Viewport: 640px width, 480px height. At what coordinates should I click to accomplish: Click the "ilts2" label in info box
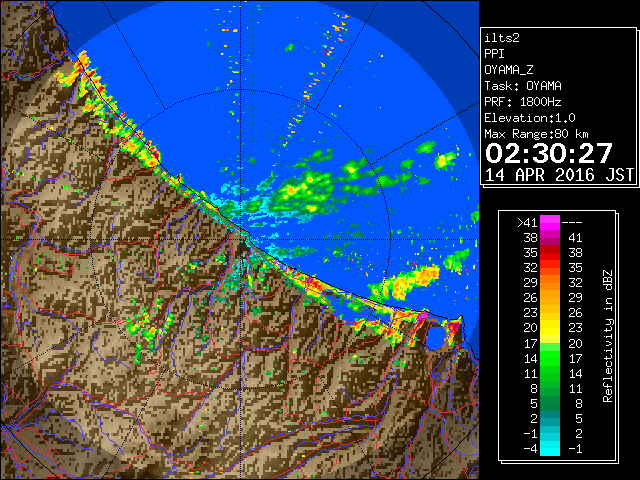pos(502,38)
